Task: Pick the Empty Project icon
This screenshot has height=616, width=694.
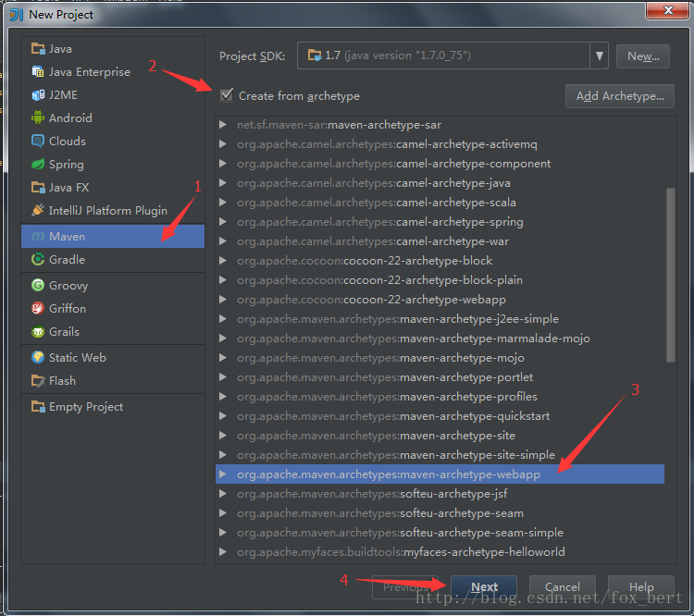Action: pyautogui.click(x=38, y=407)
